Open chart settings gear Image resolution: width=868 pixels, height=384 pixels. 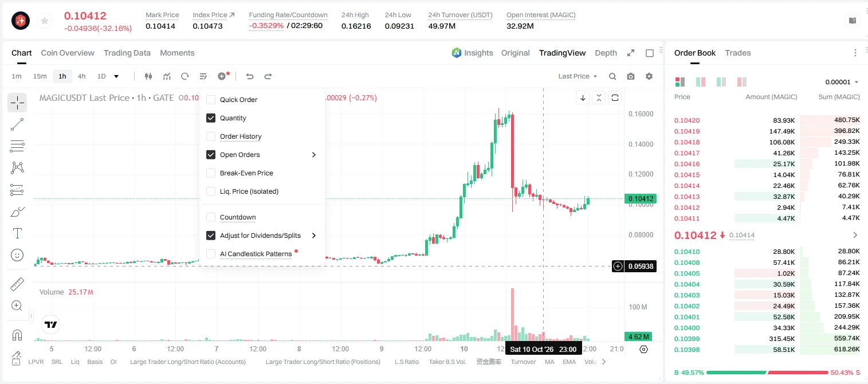pyautogui.click(x=649, y=76)
